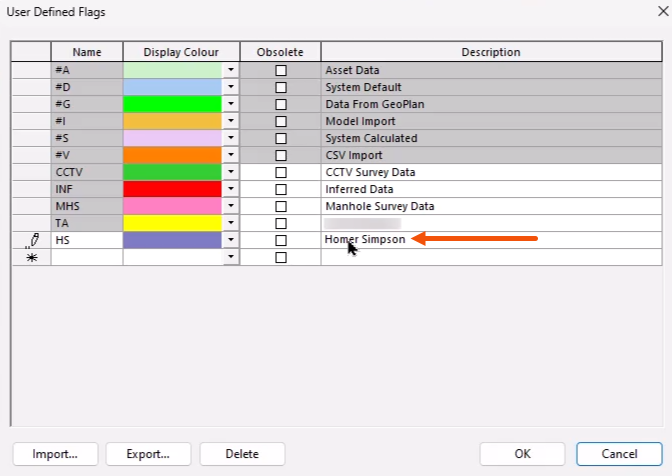Screen dimensions: 672x476
Task: Click the Obsolete column header
Action: 280,52
